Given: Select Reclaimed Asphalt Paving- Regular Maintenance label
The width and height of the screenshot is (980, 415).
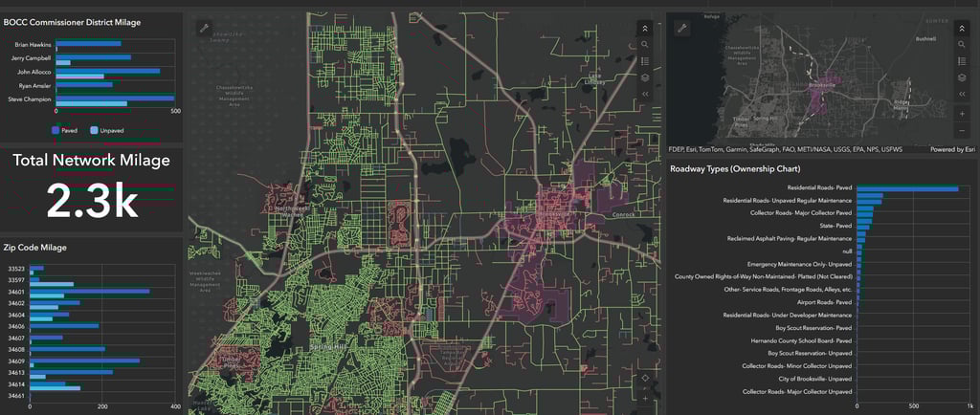Looking at the screenshot, I should pos(790,238).
